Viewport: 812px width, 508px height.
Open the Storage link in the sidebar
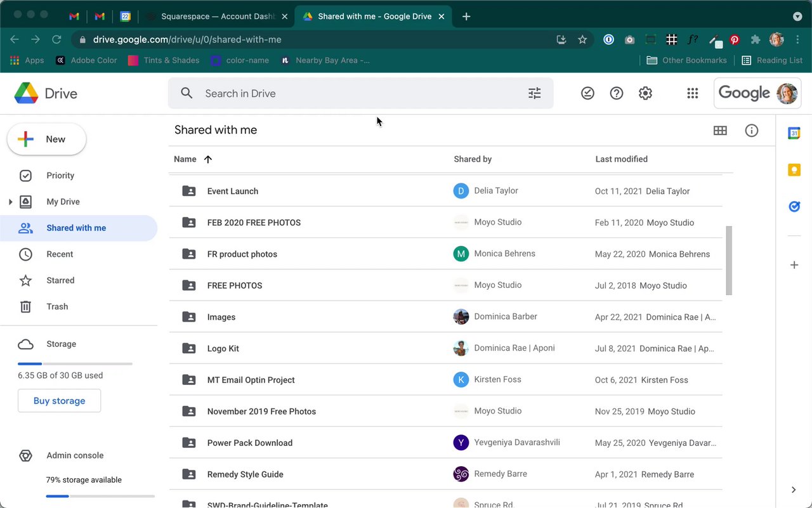[61, 344]
